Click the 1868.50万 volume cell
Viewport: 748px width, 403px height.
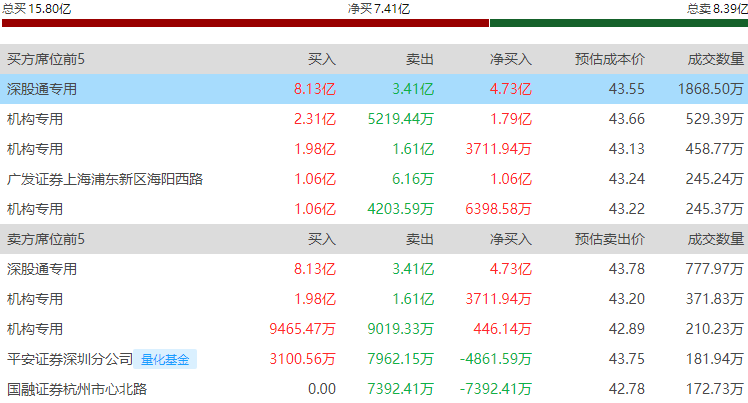click(711, 89)
